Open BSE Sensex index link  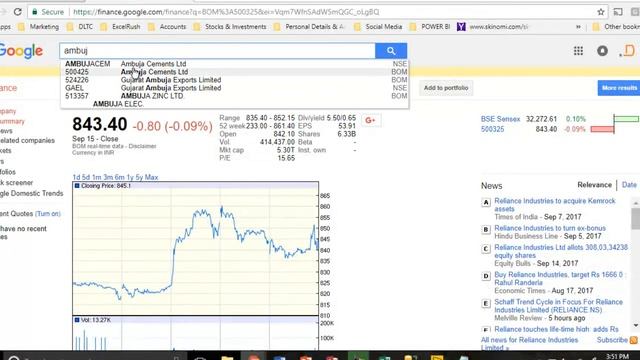click(x=500, y=119)
